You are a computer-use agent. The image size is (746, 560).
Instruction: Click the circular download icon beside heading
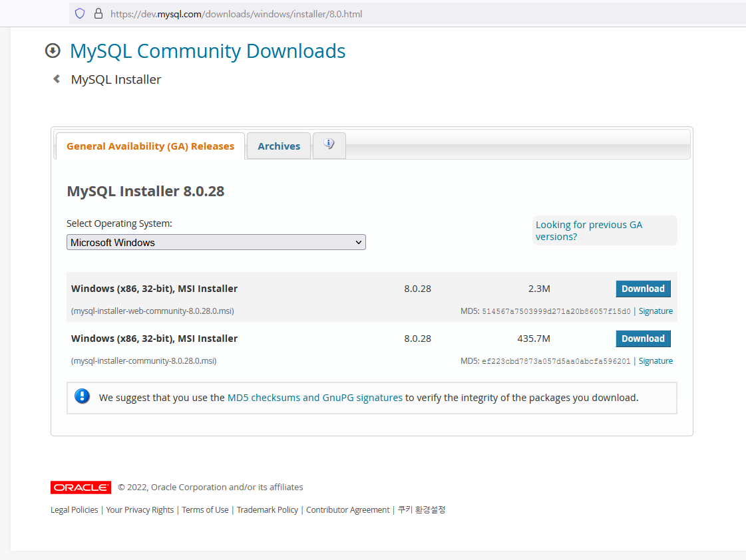pyautogui.click(x=53, y=51)
